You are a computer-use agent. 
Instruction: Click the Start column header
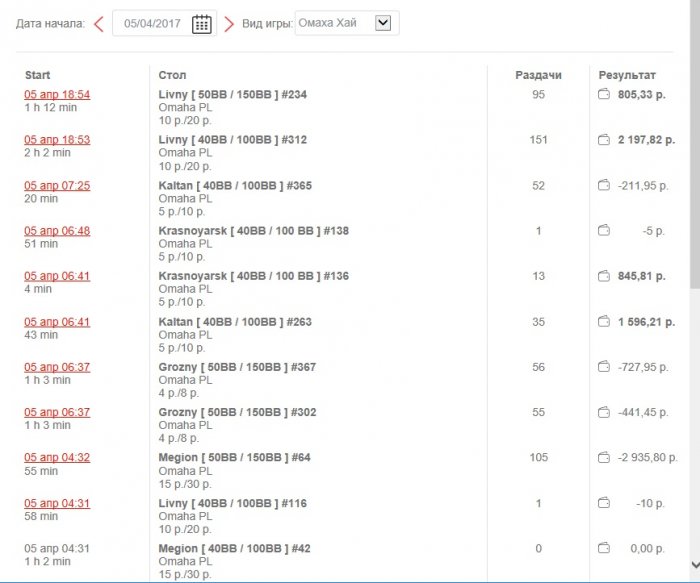pyautogui.click(x=38, y=75)
